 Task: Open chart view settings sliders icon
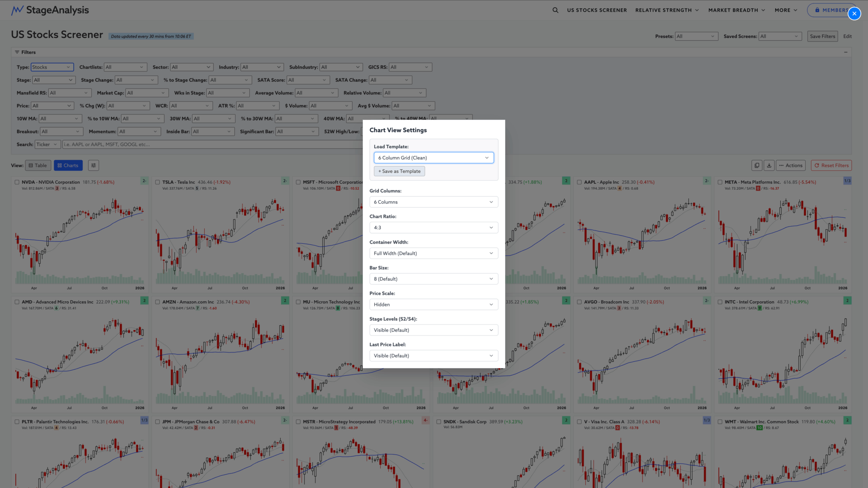[94, 166]
